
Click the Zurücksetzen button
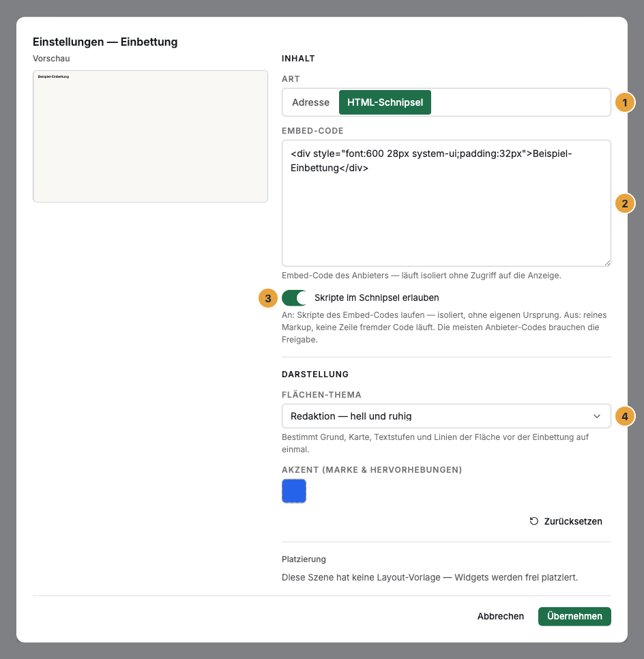[566, 521]
